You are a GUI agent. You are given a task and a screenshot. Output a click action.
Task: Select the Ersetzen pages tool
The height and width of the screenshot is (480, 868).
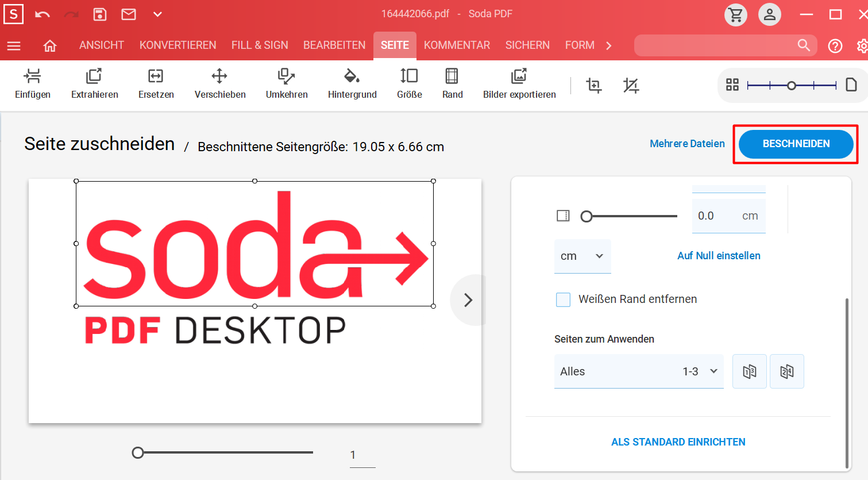(156, 84)
